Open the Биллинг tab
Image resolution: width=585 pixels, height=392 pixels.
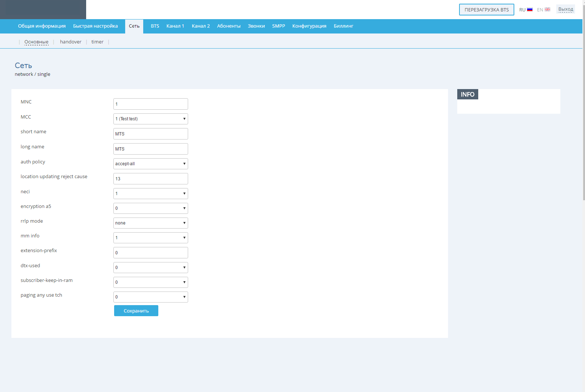[343, 26]
